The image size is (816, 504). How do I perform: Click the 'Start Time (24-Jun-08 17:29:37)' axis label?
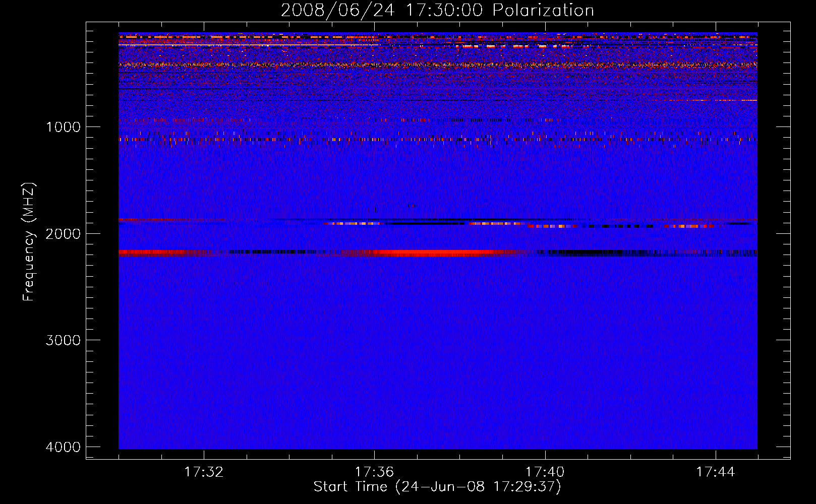[x=437, y=487]
